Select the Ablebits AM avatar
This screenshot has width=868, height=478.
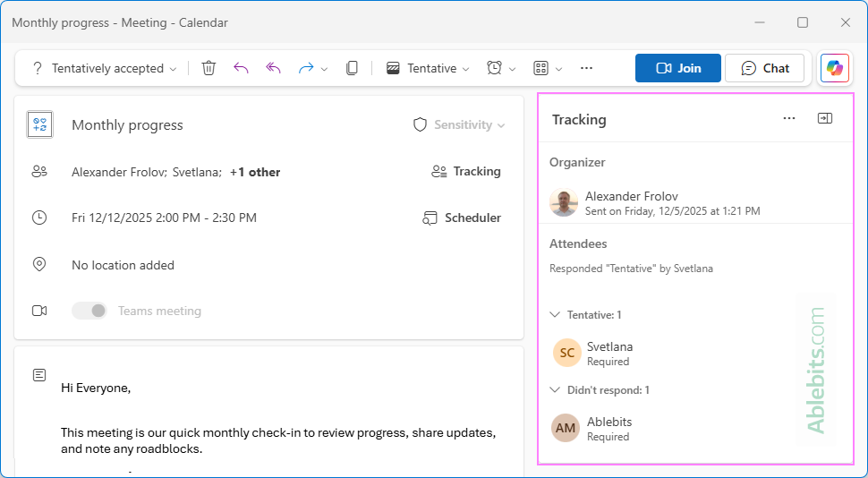point(566,428)
